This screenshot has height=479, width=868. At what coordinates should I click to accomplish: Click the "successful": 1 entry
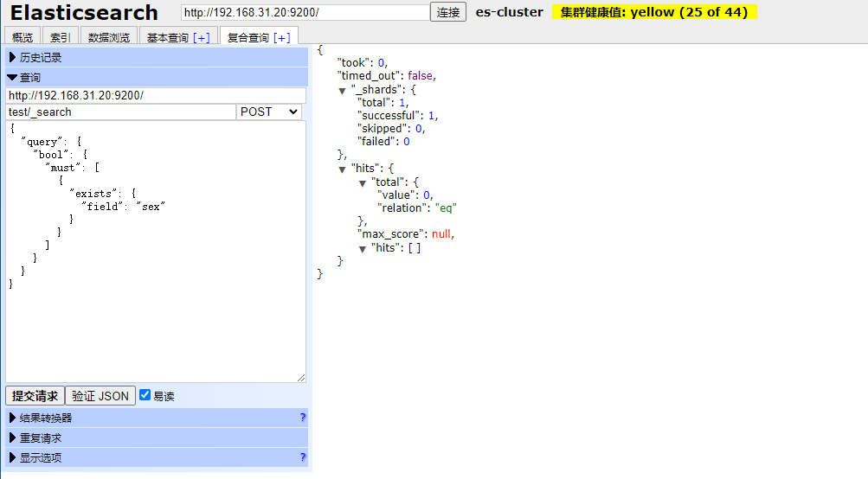tap(397, 116)
